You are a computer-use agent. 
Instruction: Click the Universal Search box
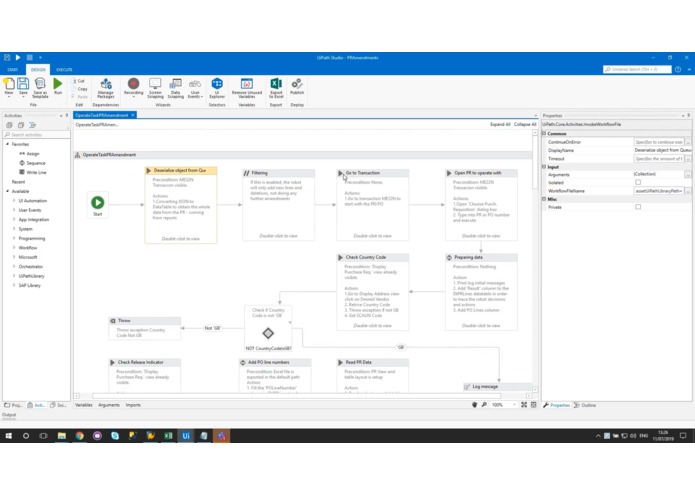coord(637,70)
